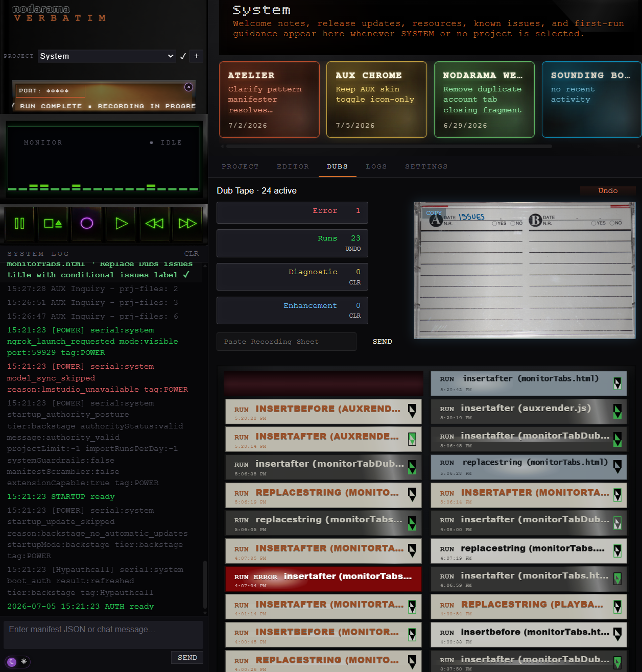Screen dimensions: 642x672
Task: Click the green play transport button
Action: pyautogui.click(x=121, y=223)
